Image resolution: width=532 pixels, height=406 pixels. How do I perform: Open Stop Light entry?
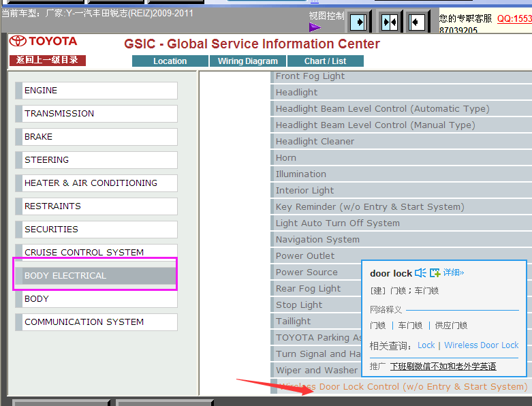[316, 304]
